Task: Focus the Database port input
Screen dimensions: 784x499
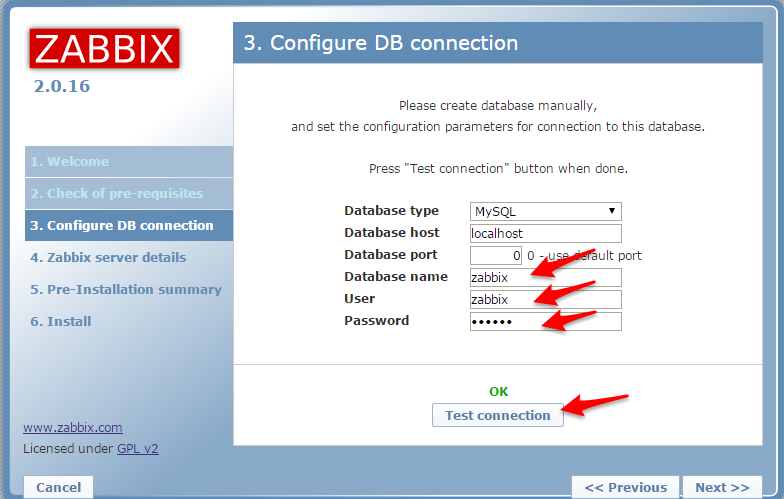Action: pyautogui.click(x=496, y=255)
